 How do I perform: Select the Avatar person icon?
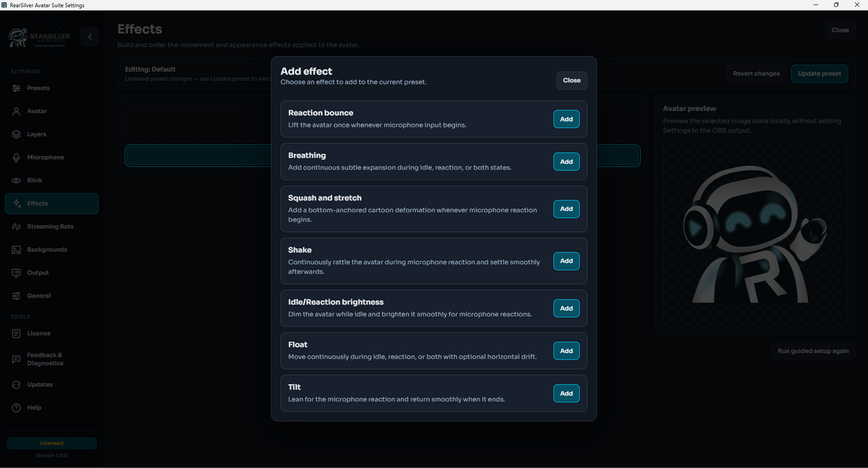(x=16, y=111)
